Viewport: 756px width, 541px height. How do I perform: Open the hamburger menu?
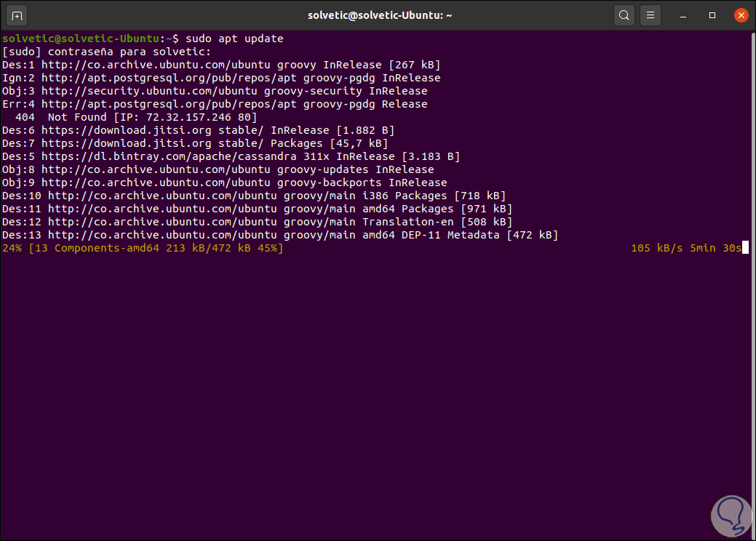(x=650, y=15)
